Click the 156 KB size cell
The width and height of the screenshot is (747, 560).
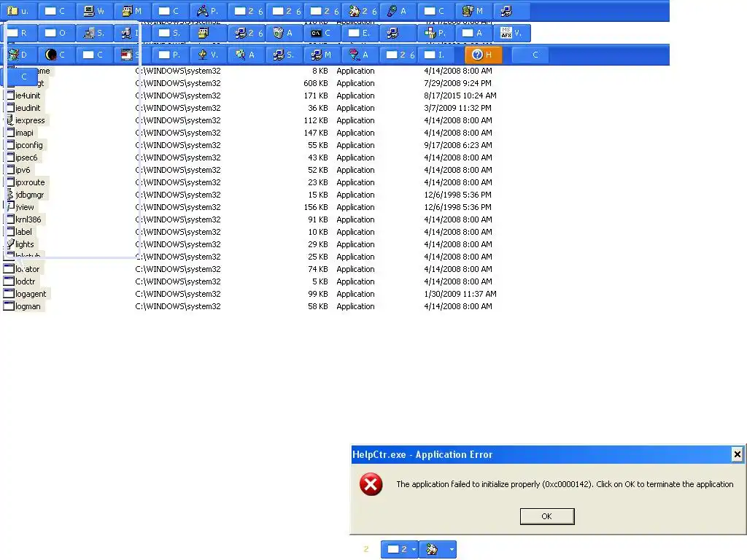316,206
